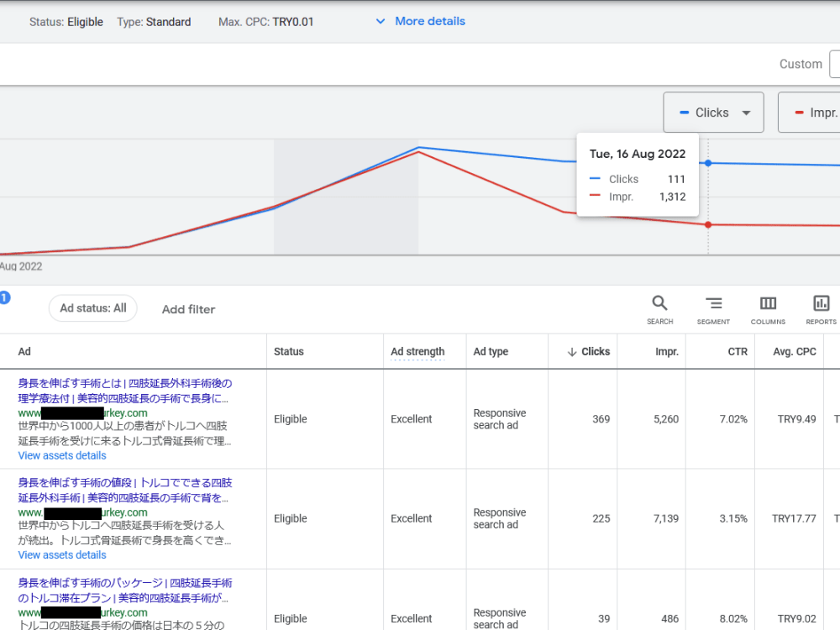This screenshot has height=630, width=840.
Task: Click Excellent ad strength in first row
Action: point(411,419)
